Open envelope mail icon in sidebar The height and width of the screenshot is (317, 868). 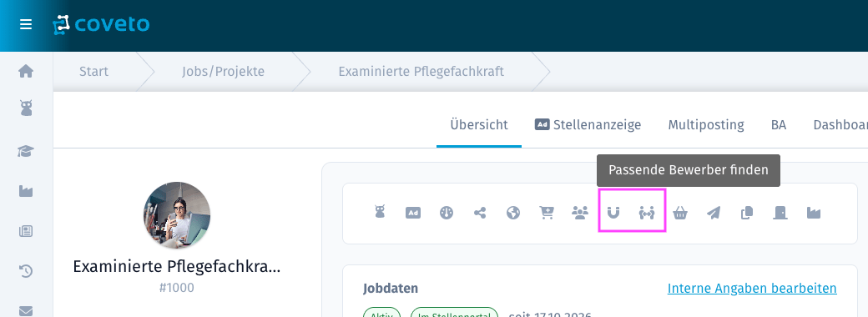tap(26, 311)
